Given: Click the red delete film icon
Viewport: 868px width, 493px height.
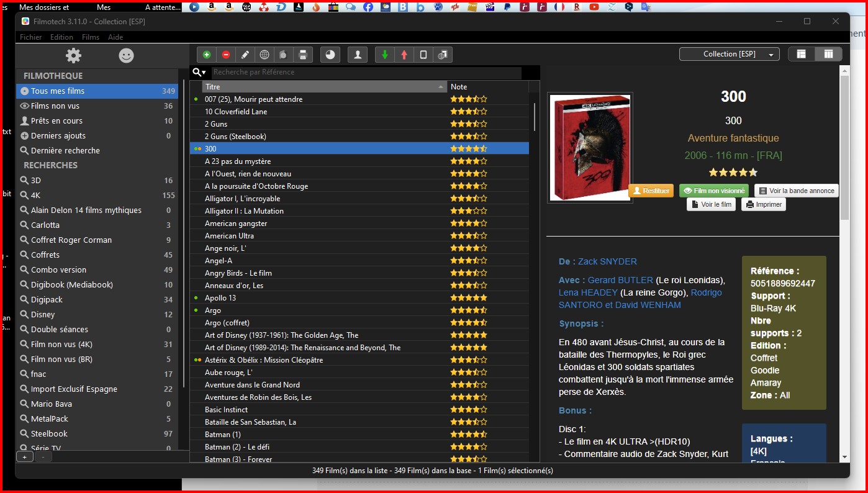Looking at the screenshot, I should tap(226, 55).
